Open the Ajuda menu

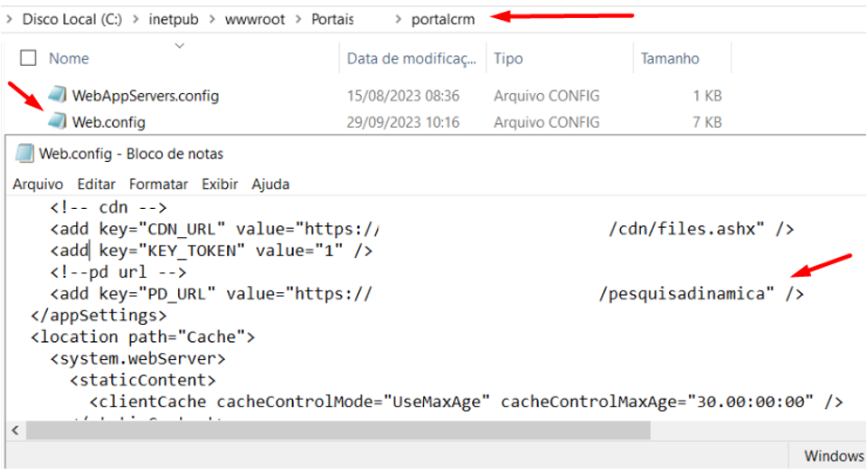pos(270,184)
